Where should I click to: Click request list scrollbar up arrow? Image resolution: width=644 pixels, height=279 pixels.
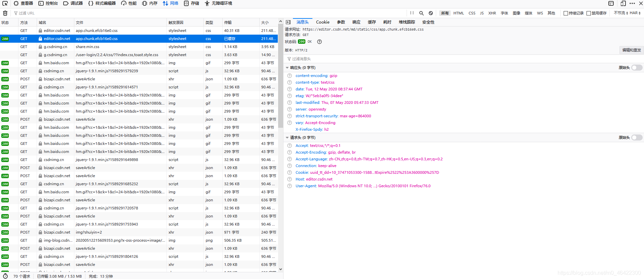pyautogui.click(x=280, y=22)
